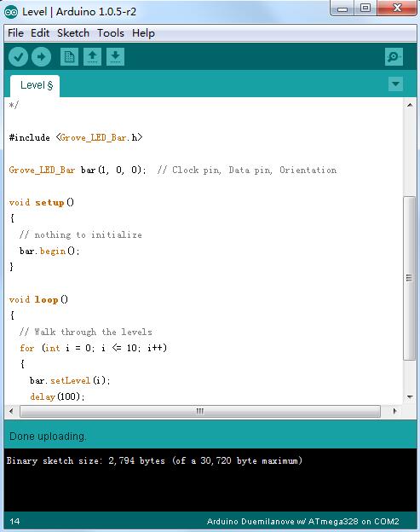
Task: Select the Level sketch tab
Action: pyautogui.click(x=35, y=86)
